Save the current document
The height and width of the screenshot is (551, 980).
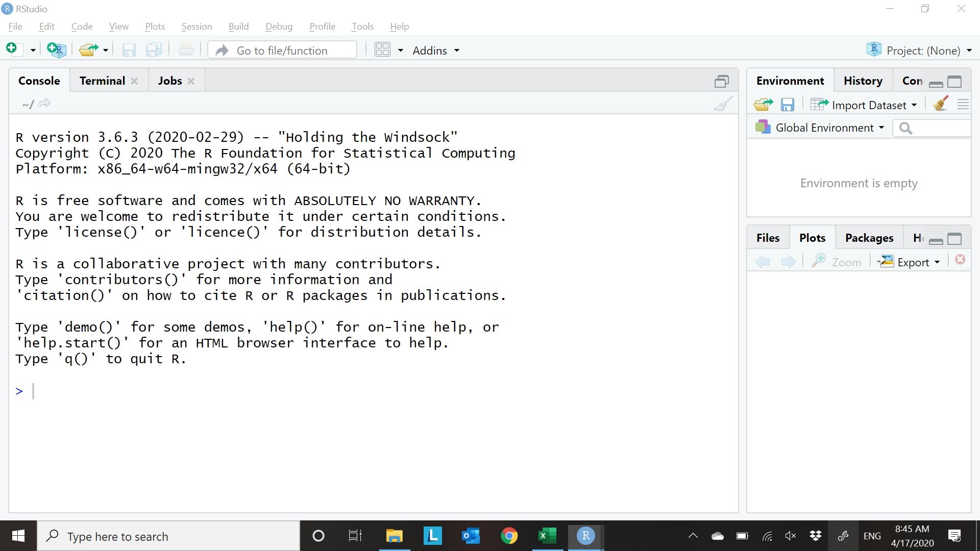coord(129,49)
